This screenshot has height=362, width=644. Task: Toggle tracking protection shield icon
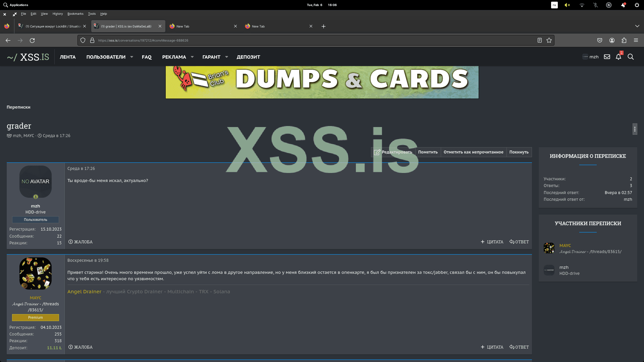[83, 40]
